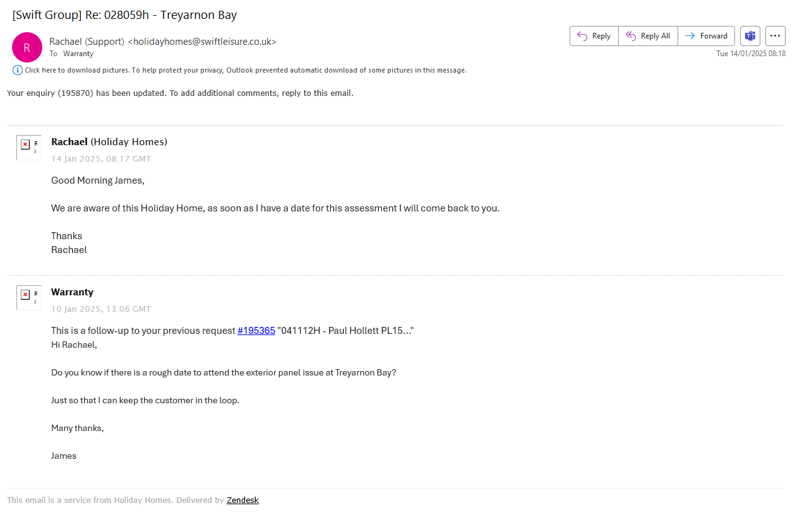Click the 10 Jan 2025, 13:06 GMT timestamp

tap(101, 309)
